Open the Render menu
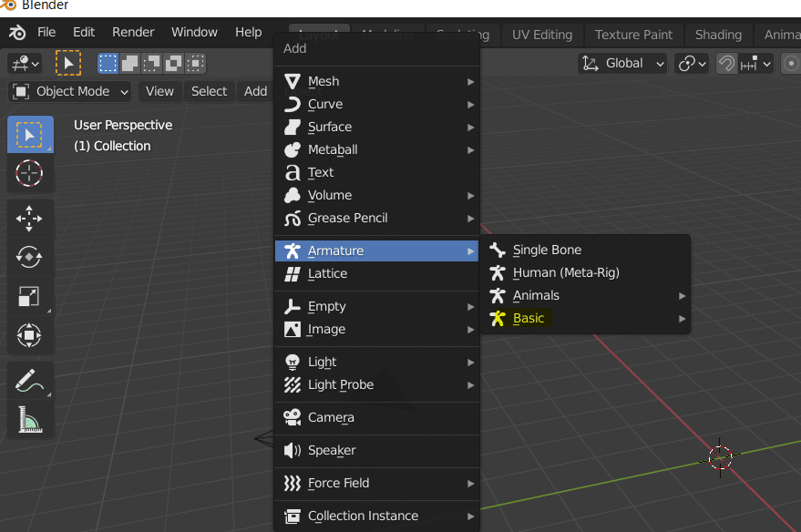 pos(133,32)
